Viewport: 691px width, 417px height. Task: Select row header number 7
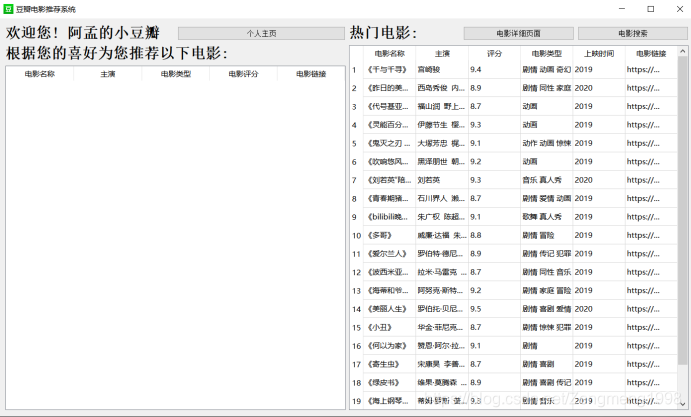coord(357,180)
